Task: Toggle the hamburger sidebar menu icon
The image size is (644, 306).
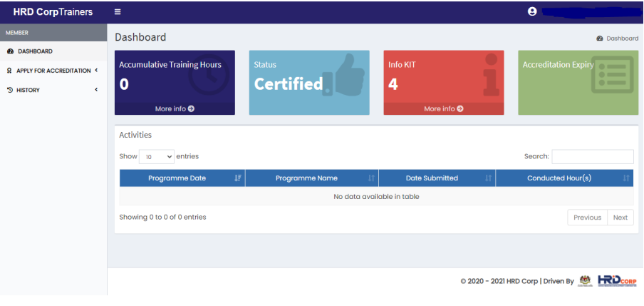Action: (x=118, y=12)
